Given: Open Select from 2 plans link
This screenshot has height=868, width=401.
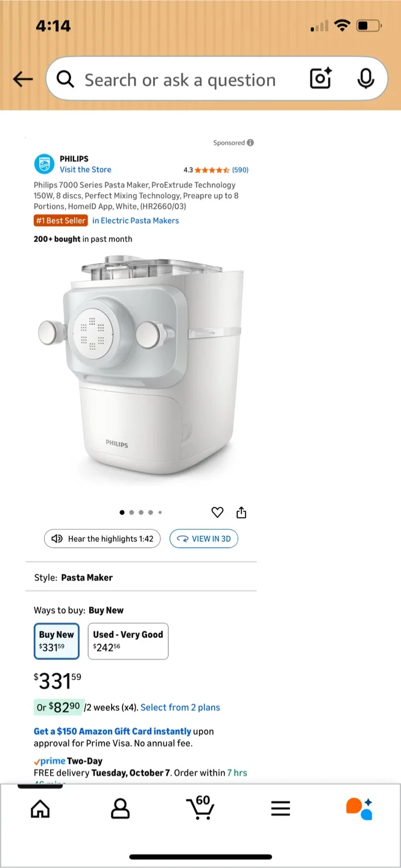Looking at the screenshot, I should click(x=180, y=707).
